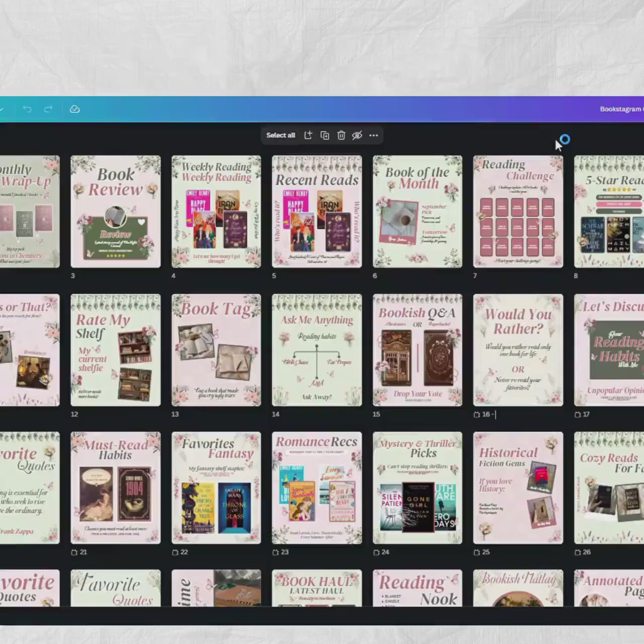Choose the Mystery & Thriller Picks thumbnail
The height and width of the screenshot is (644, 644).
[x=418, y=488]
